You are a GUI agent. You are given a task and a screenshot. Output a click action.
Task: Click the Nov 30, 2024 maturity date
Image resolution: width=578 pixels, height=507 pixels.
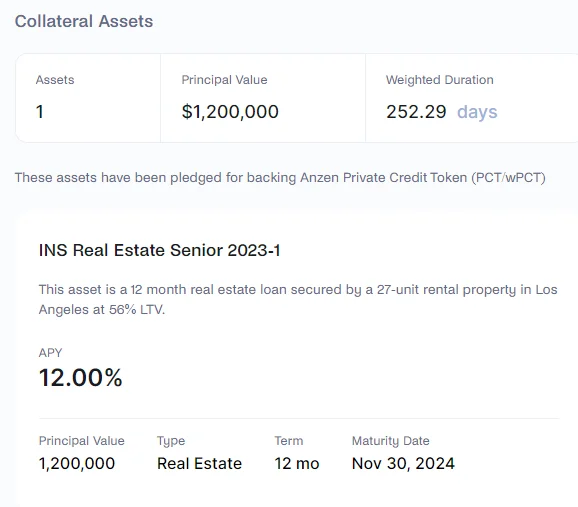[403, 463]
